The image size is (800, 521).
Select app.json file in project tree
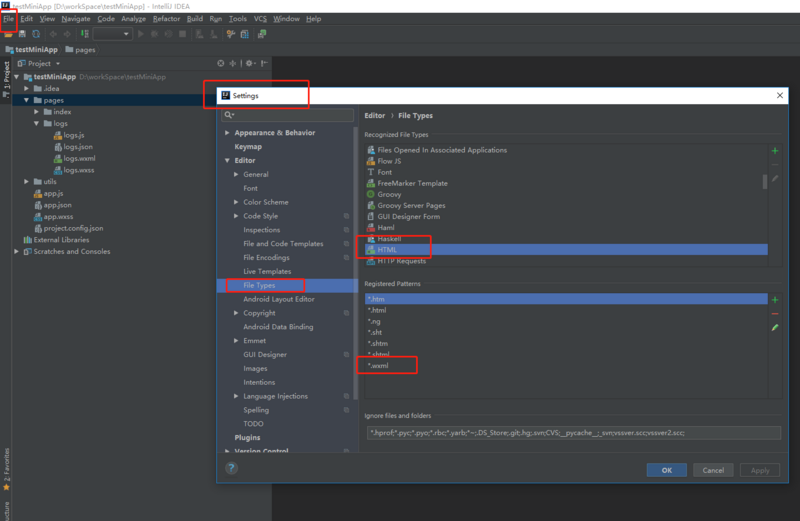53,205
